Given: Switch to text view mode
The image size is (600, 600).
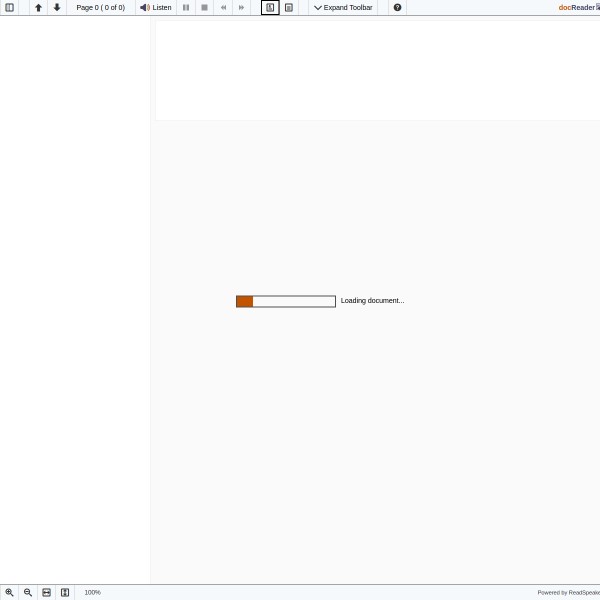Looking at the screenshot, I should [289, 7].
